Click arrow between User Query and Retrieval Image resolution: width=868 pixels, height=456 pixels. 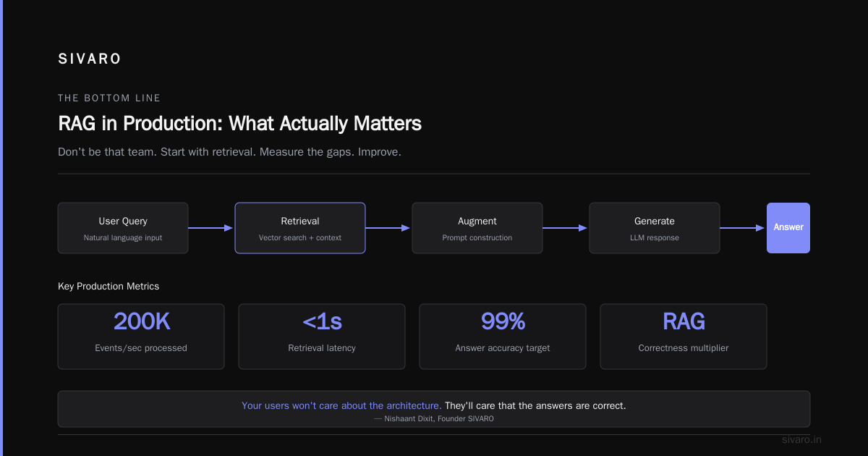[211, 228]
